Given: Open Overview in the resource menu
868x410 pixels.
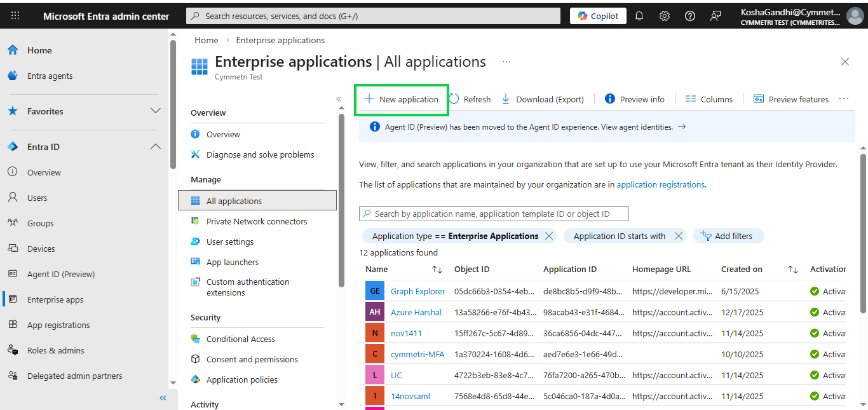Looking at the screenshot, I should point(223,134).
